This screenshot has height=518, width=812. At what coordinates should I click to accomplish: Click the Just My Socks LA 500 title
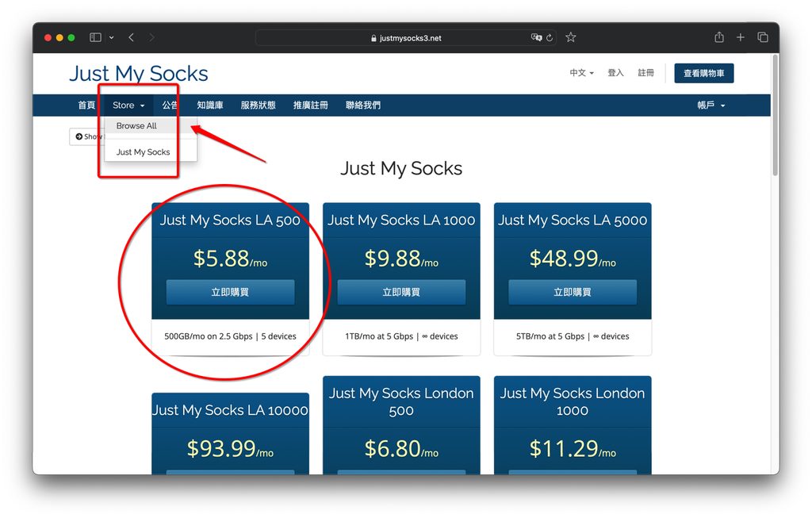tap(231, 221)
